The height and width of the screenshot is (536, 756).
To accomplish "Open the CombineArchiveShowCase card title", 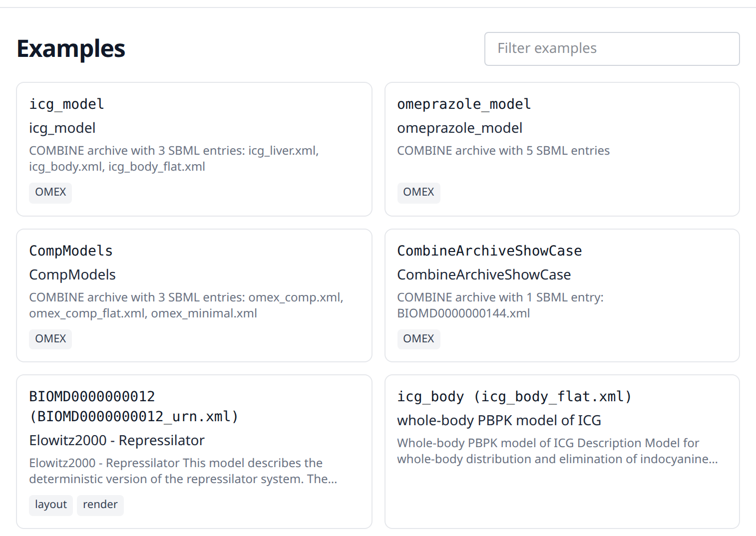I will (x=489, y=251).
